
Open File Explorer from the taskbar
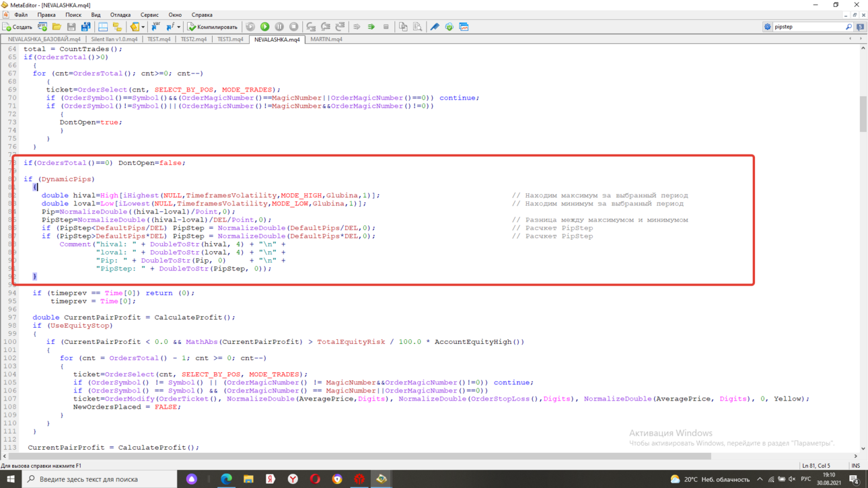[248, 479]
